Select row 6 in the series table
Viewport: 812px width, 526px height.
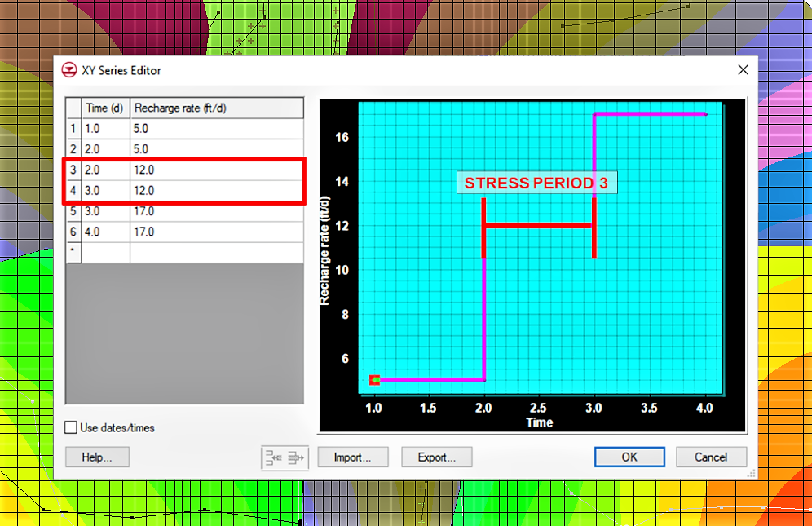[x=73, y=232]
